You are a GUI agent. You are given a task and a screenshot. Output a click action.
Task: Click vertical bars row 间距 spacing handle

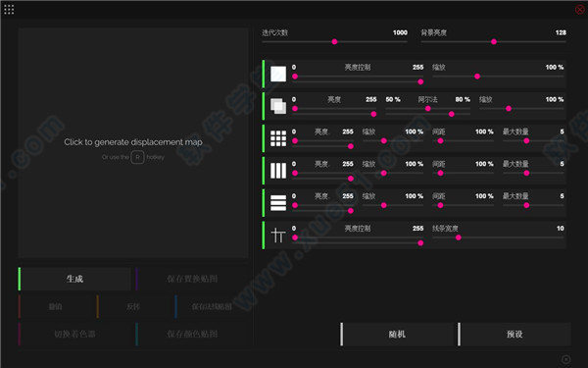(440, 173)
